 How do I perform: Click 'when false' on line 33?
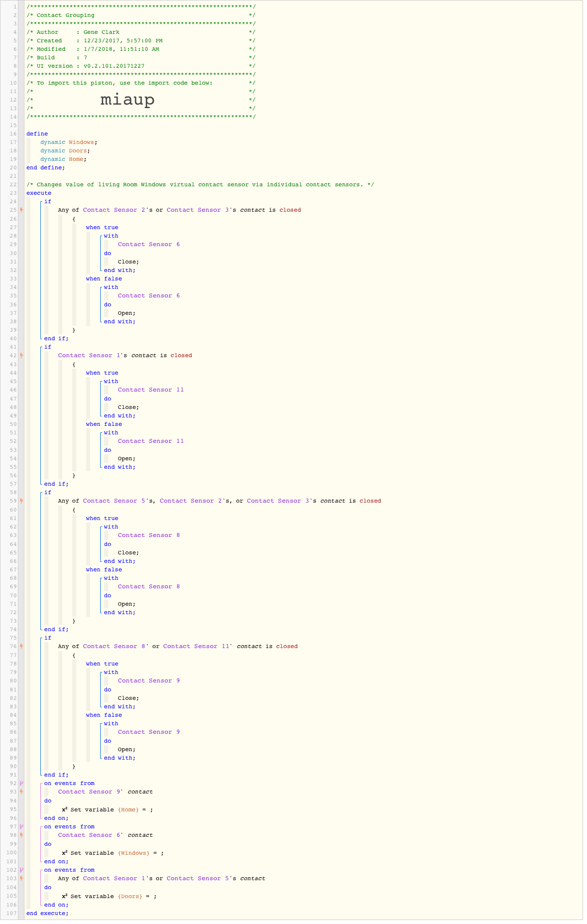(x=104, y=279)
